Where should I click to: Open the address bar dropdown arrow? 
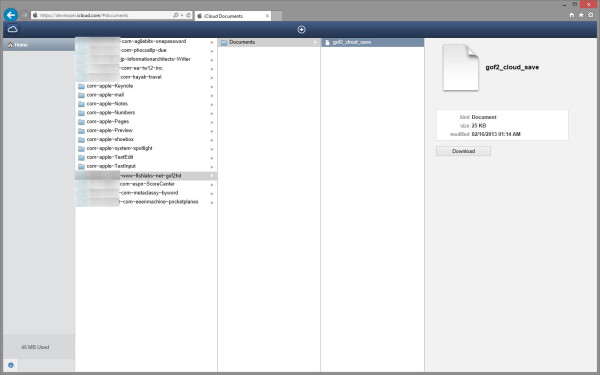[182, 15]
